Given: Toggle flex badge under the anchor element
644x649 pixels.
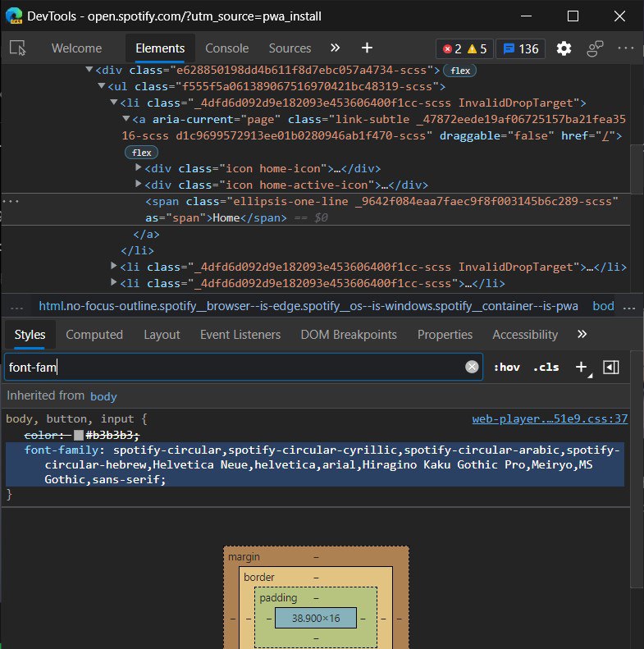Looking at the screenshot, I should [x=142, y=153].
